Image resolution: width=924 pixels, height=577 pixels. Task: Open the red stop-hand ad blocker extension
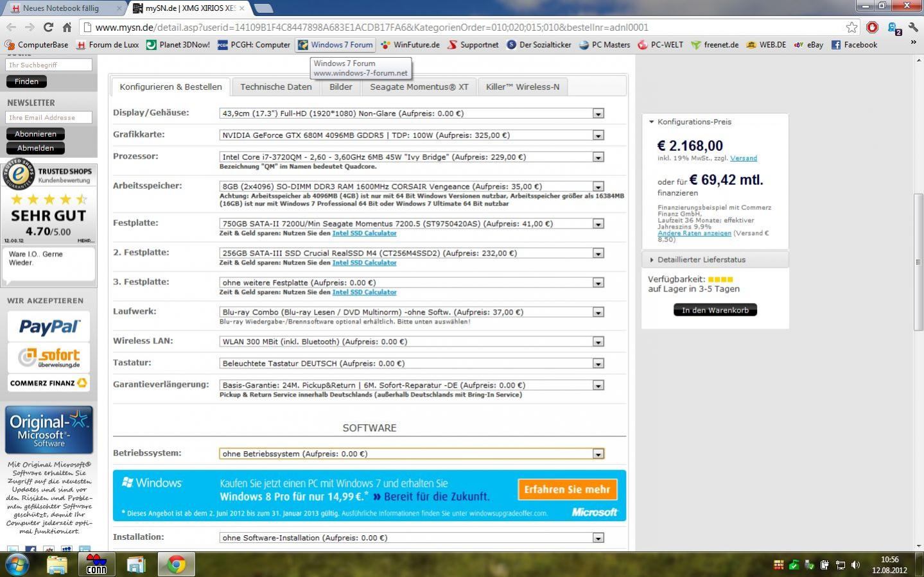pos(872,27)
